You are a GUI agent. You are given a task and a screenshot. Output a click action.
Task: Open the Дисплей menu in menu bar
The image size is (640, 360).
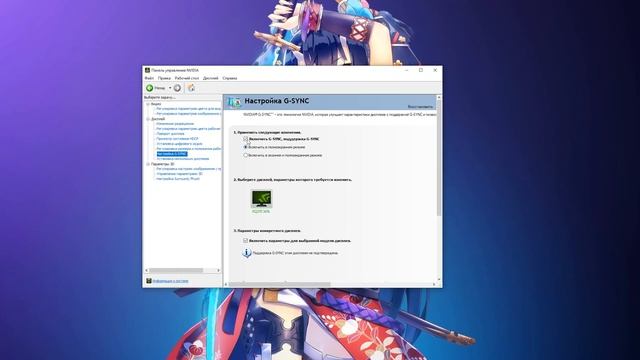211,78
